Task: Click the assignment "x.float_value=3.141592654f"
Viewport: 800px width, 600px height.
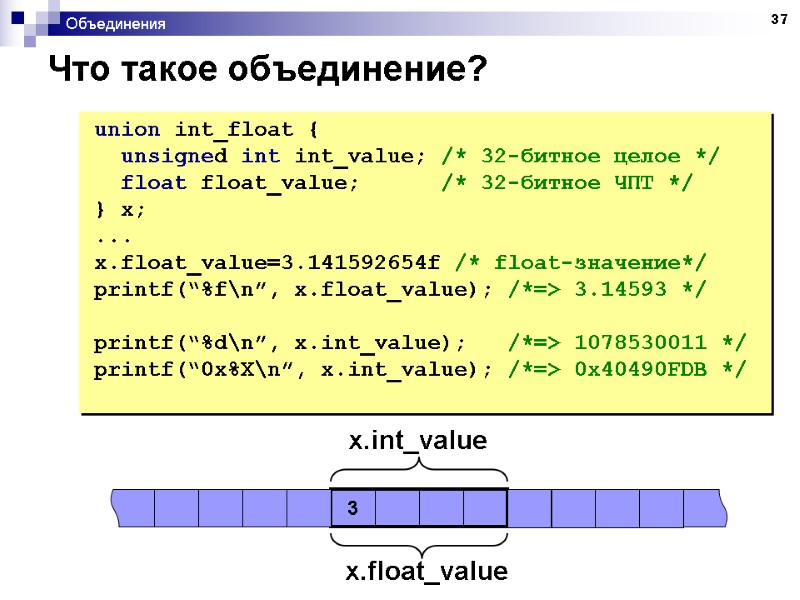Action: click(267, 263)
